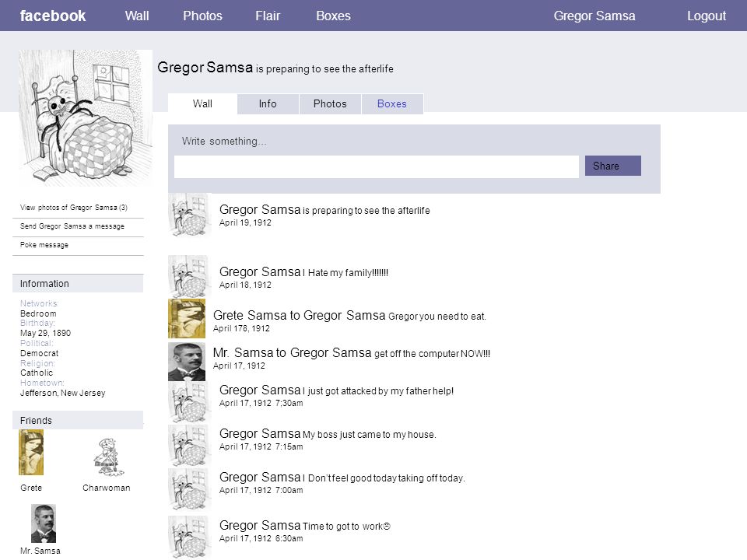This screenshot has height=560, width=747.
Task: Click Gregor Samsa name on 'My boss just came' post
Action: [x=260, y=434]
